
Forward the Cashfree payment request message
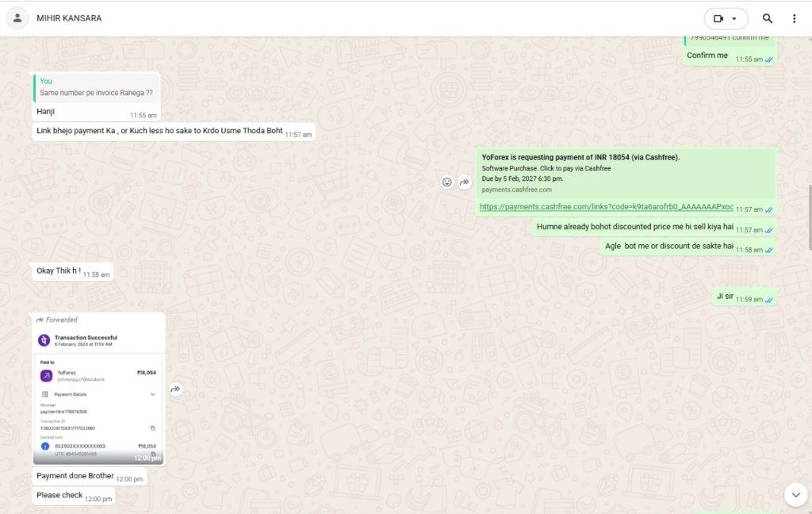[465, 182]
